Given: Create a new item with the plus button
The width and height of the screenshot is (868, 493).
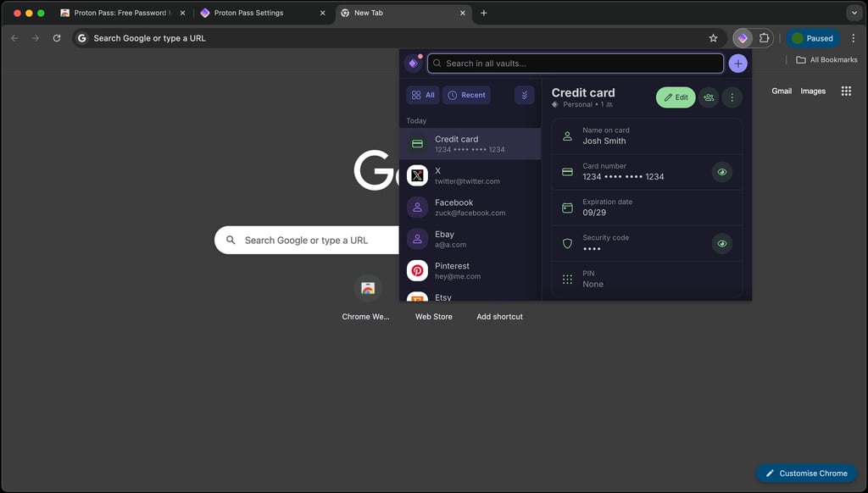Looking at the screenshot, I should pyautogui.click(x=737, y=64).
